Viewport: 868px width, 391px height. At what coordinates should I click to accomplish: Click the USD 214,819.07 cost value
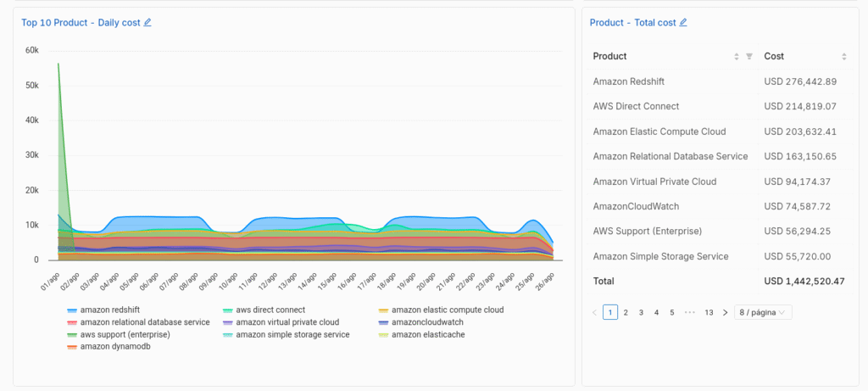(800, 106)
